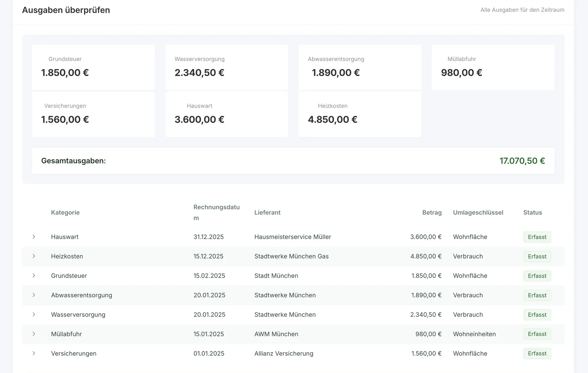Expand the Müllabfuhr row chevron
The image size is (588, 373).
click(x=34, y=334)
